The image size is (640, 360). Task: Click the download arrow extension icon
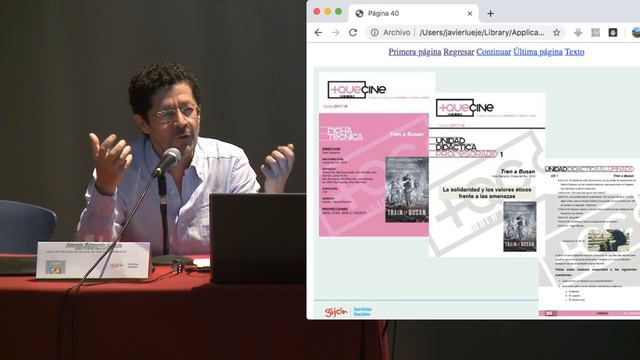pyautogui.click(x=578, y=33)
